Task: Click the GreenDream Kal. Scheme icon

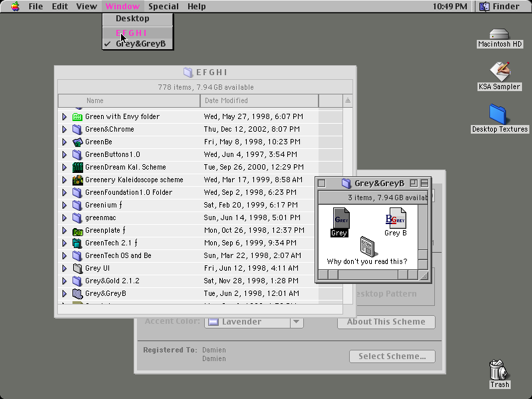Action: coord(77,168)
